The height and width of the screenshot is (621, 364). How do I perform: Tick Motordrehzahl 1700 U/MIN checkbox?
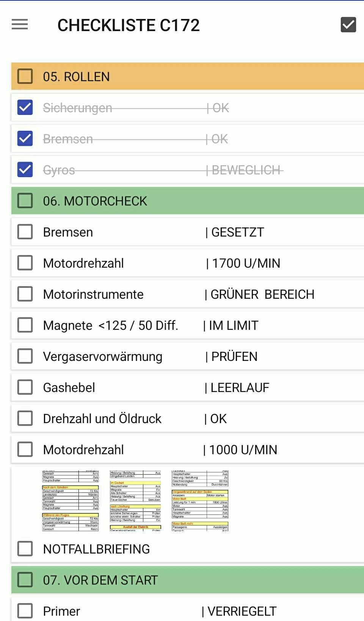(25, 263)
